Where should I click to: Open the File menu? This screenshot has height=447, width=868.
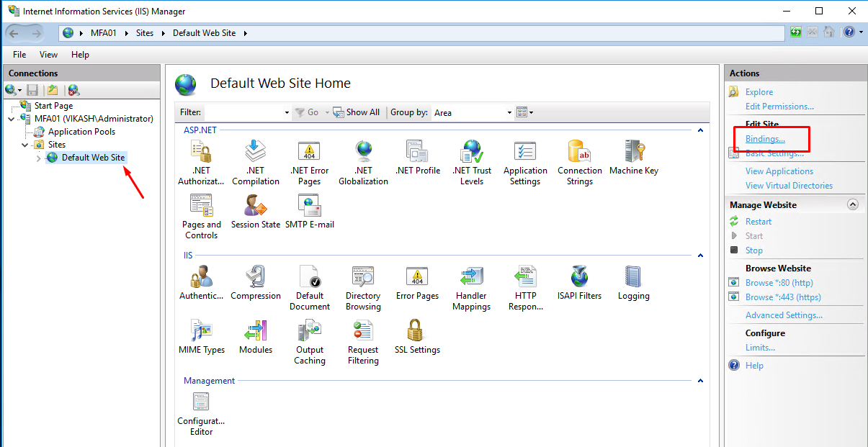pos(19,55)
